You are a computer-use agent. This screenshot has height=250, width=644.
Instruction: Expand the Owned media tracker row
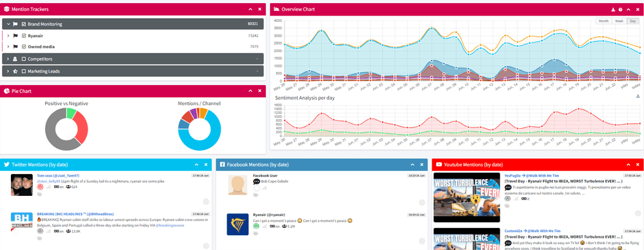[8, 47]
